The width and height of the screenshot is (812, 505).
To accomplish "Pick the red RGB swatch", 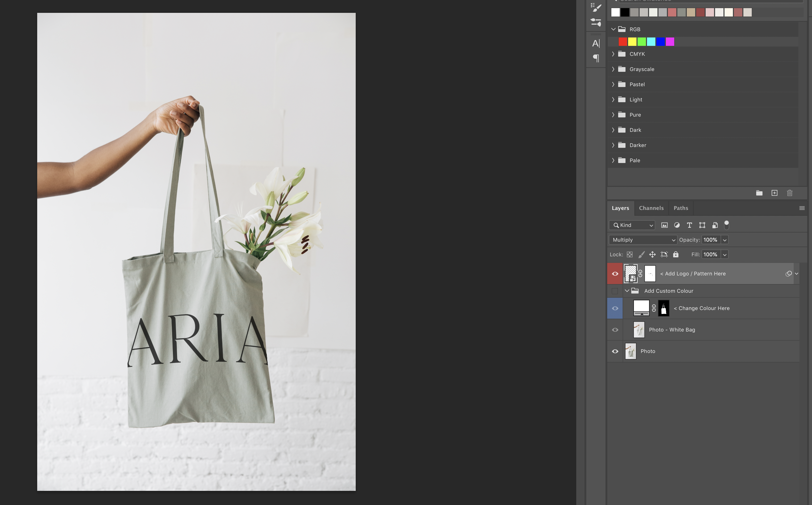I will click(622, 42).
